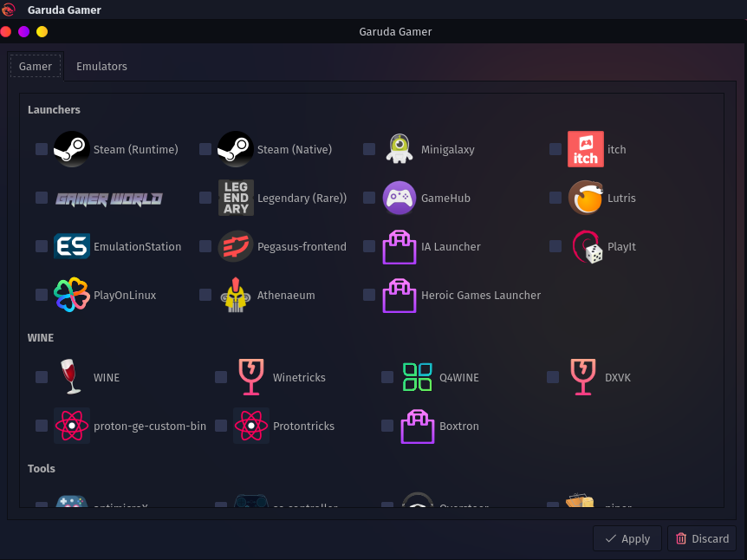
Task: Enable the EmulationStation checkbox
Action: click(x=42, y=246)
